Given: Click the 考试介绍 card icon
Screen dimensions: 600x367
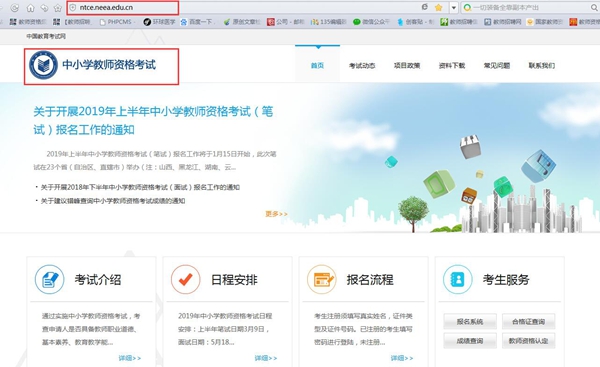Looking at the screenshot, I should [x=49, y=279].
